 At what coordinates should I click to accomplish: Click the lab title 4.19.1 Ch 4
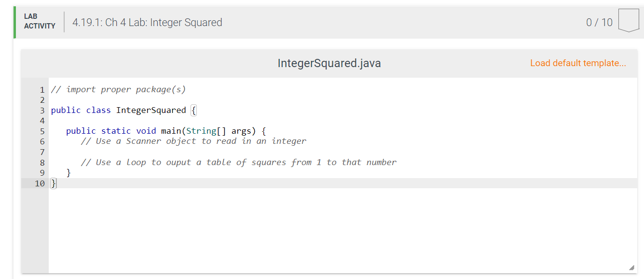pos(147,22)
